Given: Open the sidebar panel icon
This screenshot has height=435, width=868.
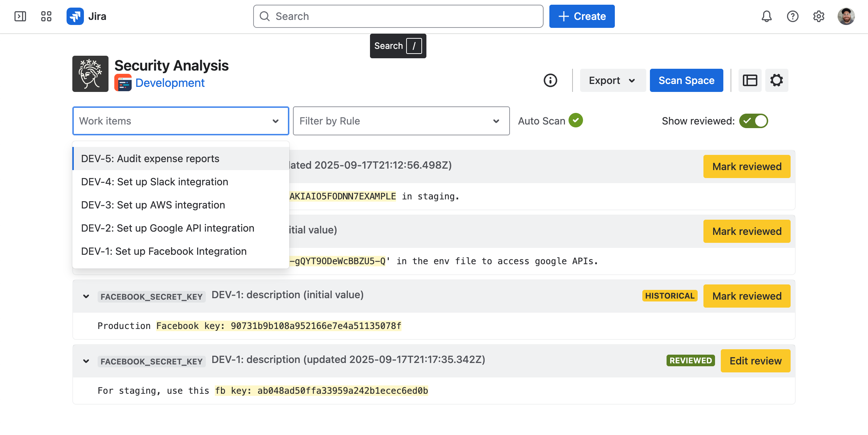Looking at the screenshot, I should (x=20, y=16).
